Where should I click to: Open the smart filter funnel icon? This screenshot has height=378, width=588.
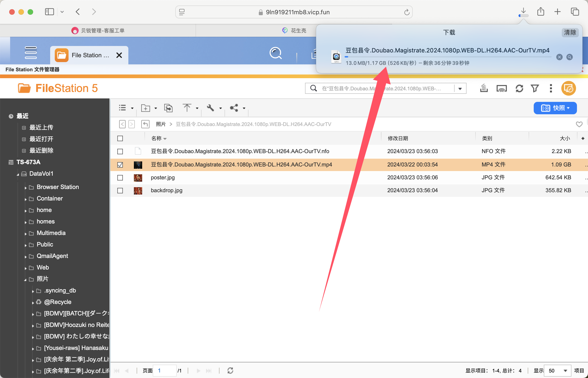click(x=535, y=88)
